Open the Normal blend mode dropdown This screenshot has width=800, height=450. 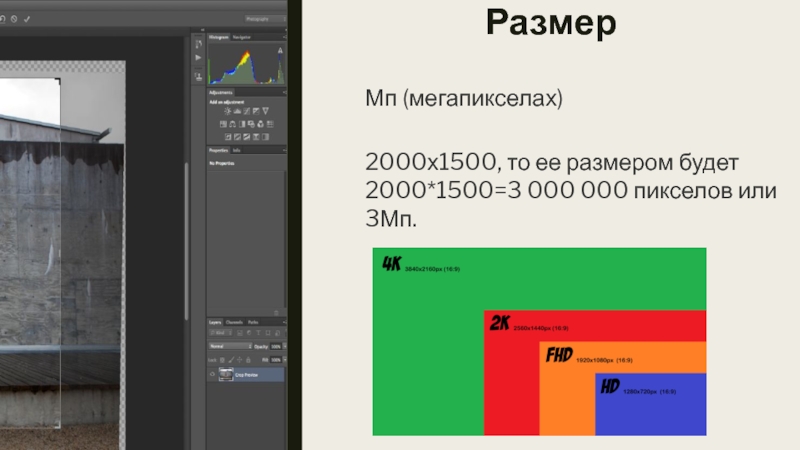230,346
